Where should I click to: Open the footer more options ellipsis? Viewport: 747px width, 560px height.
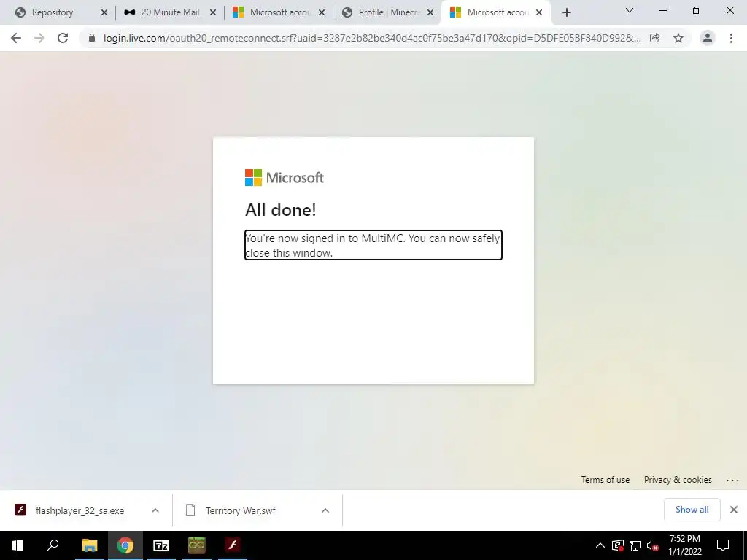click(x=732, y=480)
